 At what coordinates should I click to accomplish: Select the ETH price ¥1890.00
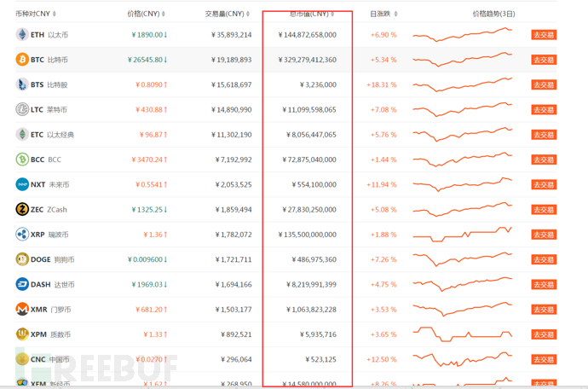click(149, 35)
